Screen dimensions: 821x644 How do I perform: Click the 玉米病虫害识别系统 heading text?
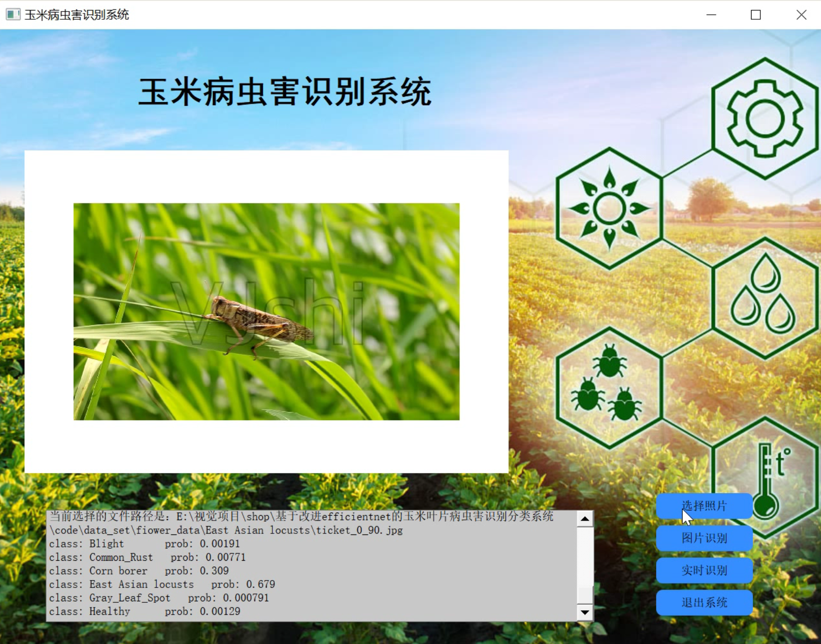tap(285, 92)
